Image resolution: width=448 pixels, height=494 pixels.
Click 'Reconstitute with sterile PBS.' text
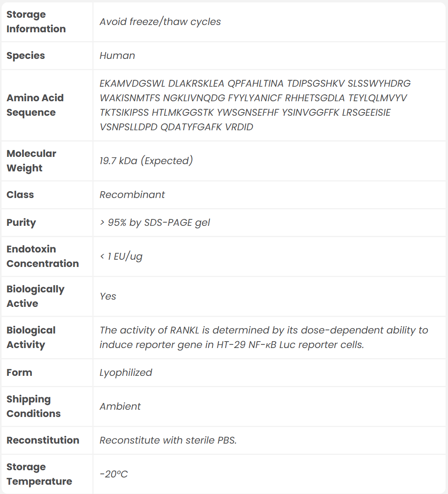pyautogui.click(x=168, y=440)
